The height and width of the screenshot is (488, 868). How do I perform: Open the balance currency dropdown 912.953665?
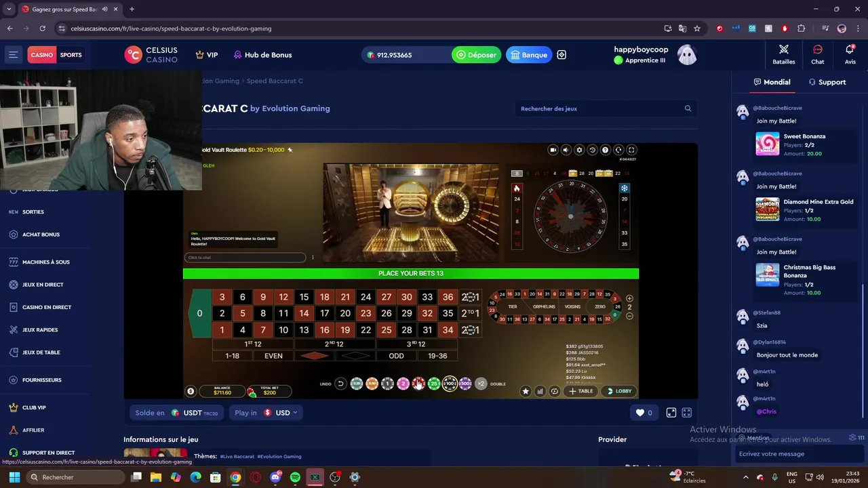[406, 55]
